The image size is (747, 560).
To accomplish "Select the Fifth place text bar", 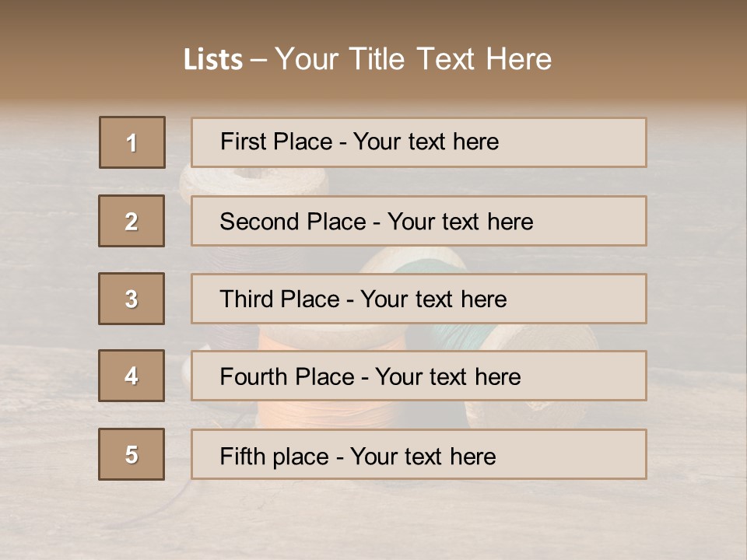I will coord(419,454).
